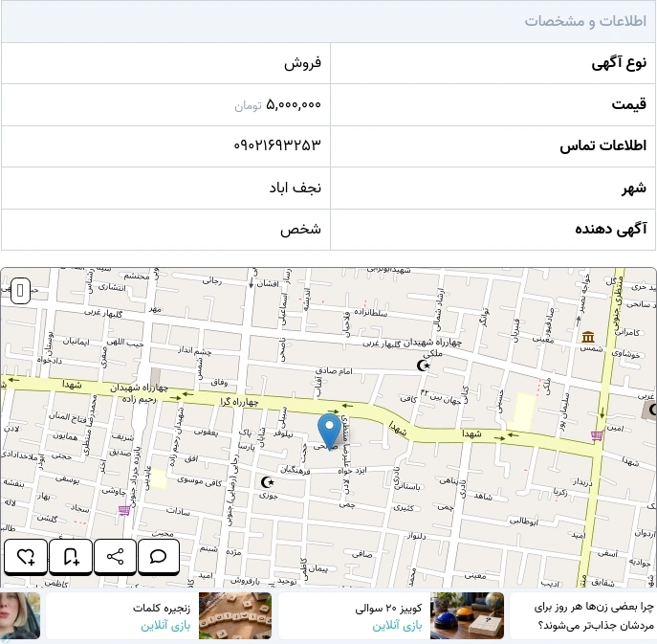Click the ad type value فروش
The width and height of the screenshot is (657, 644).
point(302,63)
